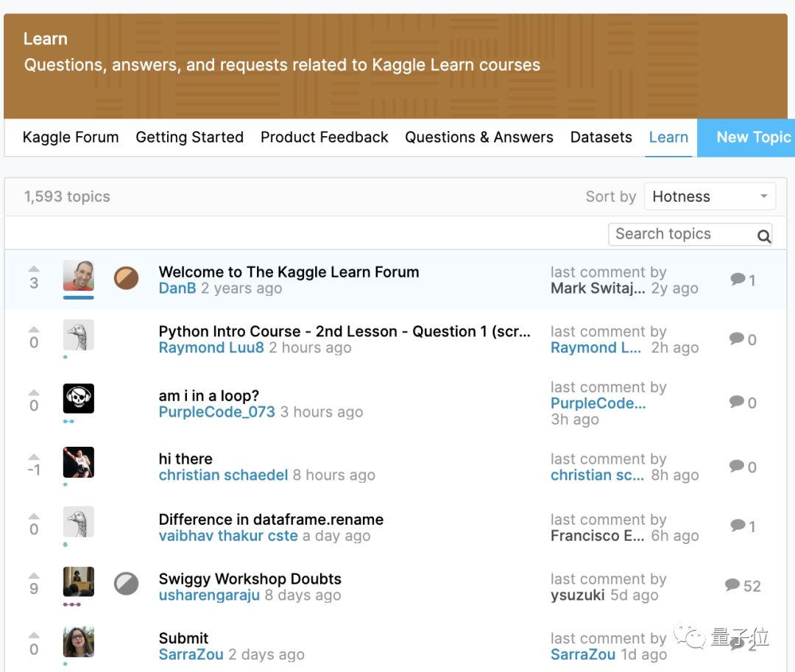Click last commenter Francisco E...
795x672 pixels.
click(597, 536)
